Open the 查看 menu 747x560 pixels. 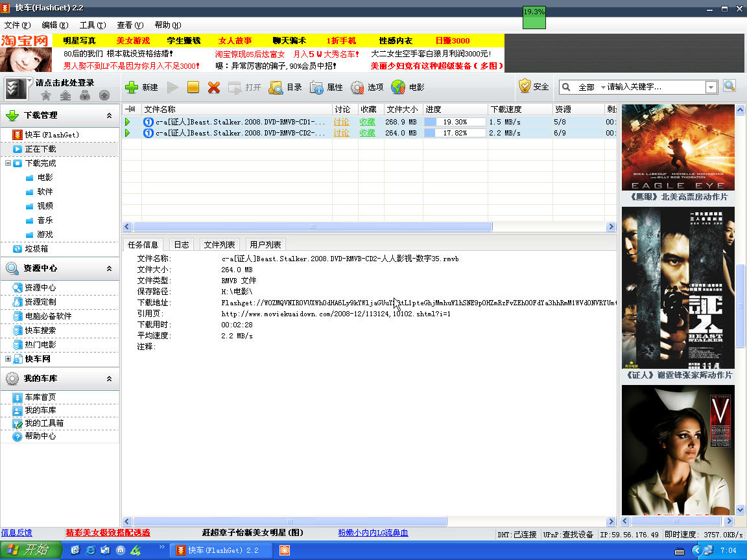[130, 25]
